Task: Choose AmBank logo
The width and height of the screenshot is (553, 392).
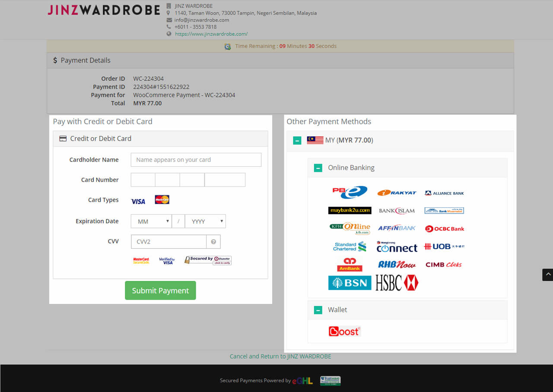Action: point(350,265)
